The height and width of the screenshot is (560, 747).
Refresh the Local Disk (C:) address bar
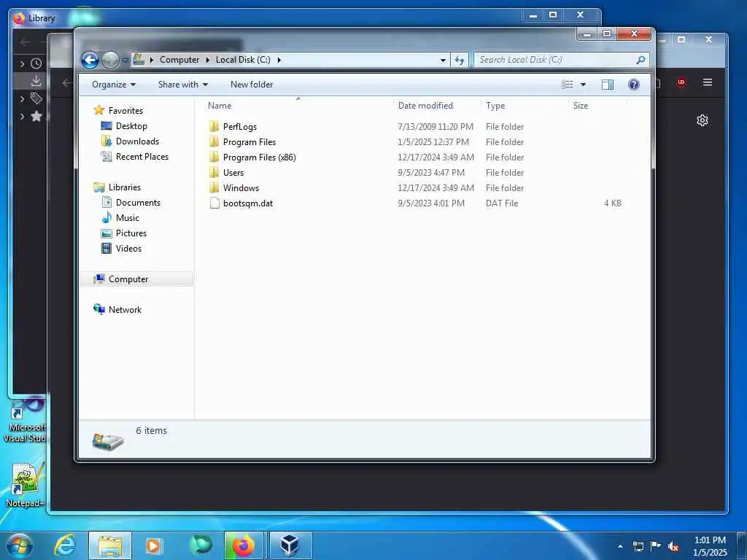[460, 60]
